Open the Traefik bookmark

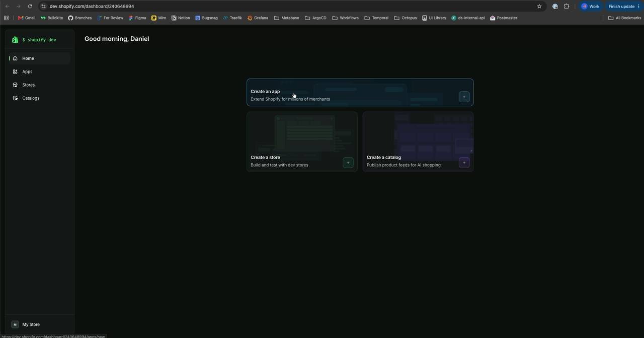(232, 18)
